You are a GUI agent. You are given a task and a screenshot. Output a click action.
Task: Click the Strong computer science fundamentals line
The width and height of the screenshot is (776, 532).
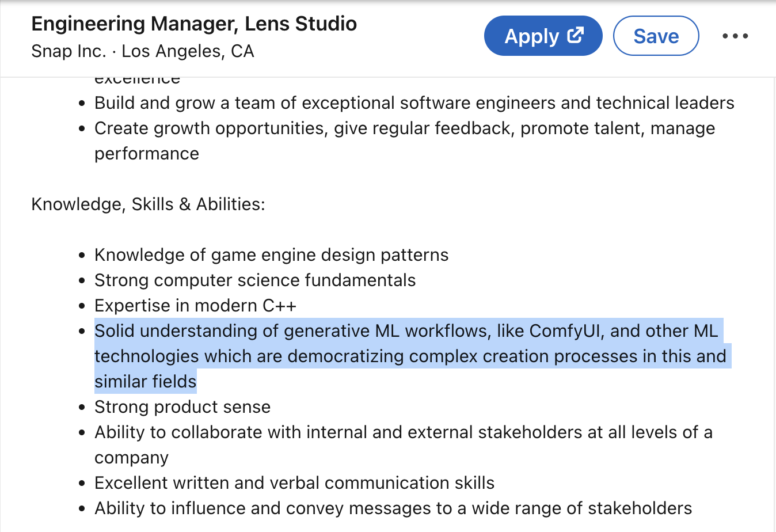(254, 280)
